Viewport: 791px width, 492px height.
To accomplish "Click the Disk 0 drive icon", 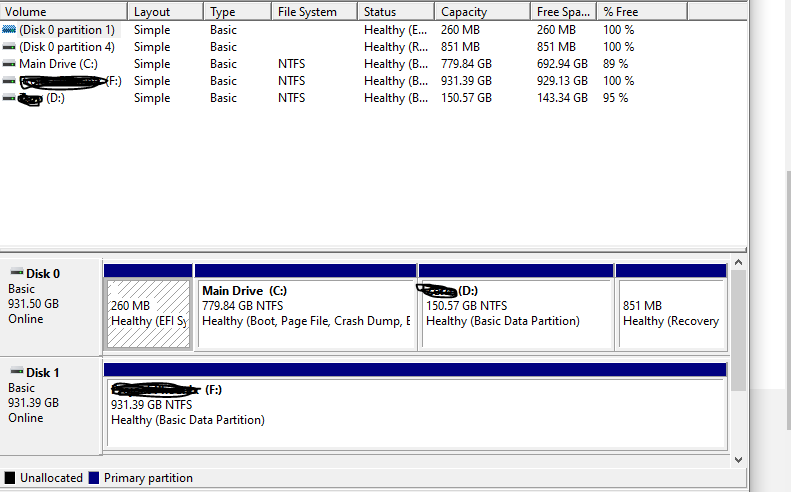I will (x=17, y=272).
